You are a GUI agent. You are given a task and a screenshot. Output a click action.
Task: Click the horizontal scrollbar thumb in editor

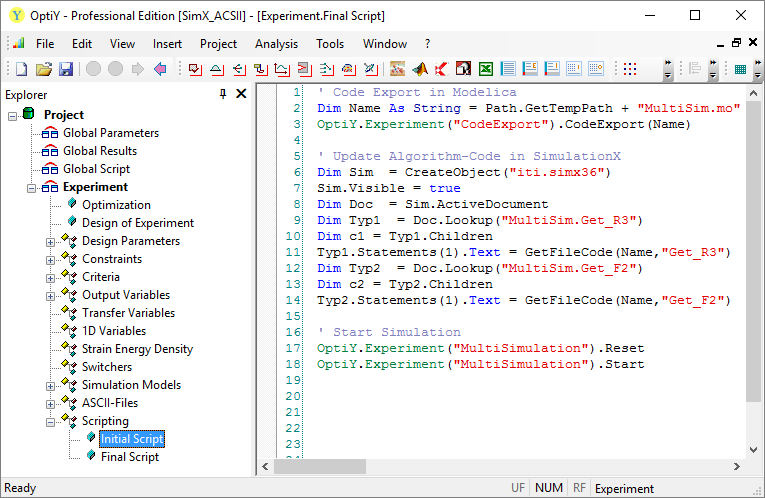(320, 467)
